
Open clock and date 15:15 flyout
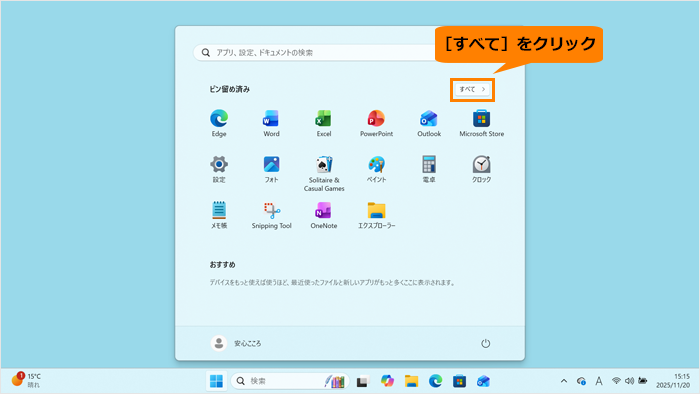tap(673, 381)
